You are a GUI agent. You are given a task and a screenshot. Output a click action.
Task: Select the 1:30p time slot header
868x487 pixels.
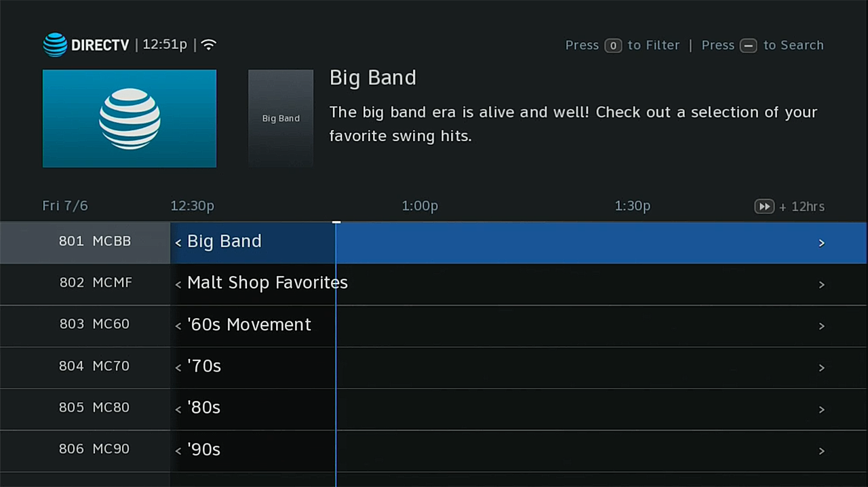tap(632, 206)
